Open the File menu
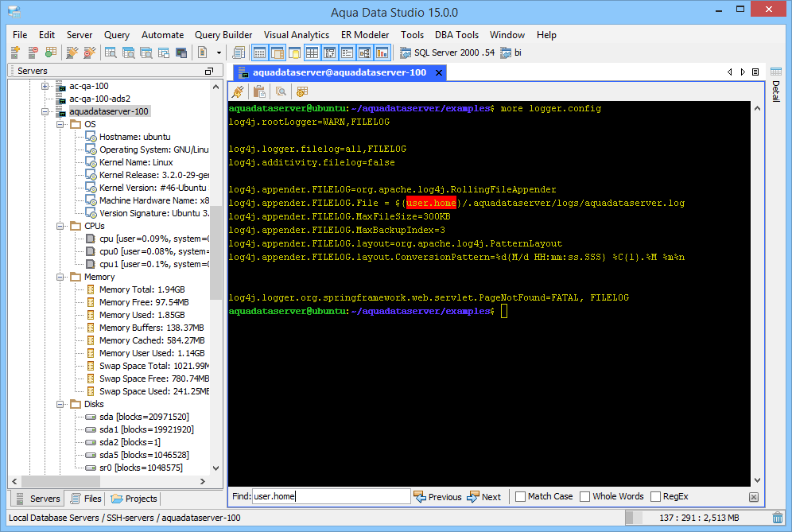The height and width of the screenshot is (532, 792). pos(20,35)
